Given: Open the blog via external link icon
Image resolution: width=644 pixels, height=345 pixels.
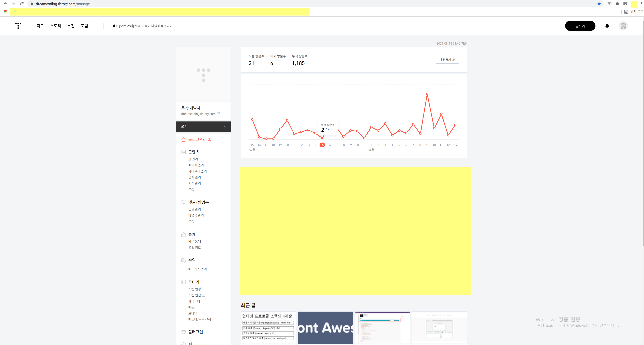Looking at the screenshot, I should [218, 114].
